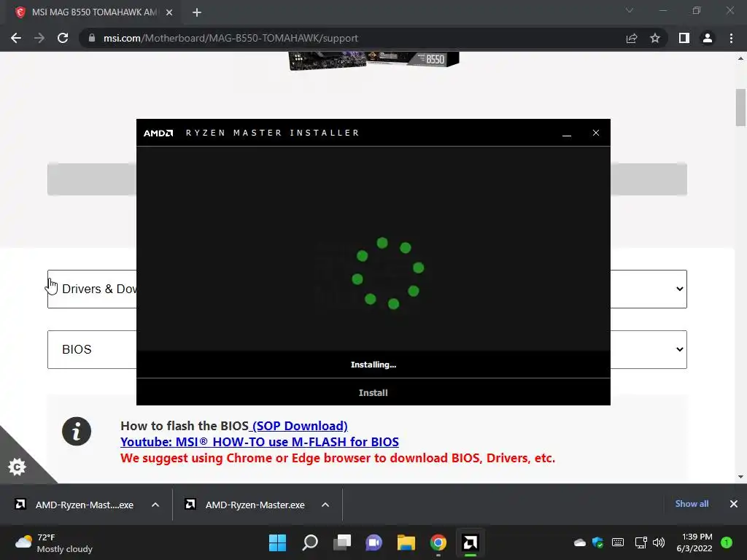This screenshot has width=747, height=560.
Task: Reload the MSI support page
Action: (x=63, y=38)
